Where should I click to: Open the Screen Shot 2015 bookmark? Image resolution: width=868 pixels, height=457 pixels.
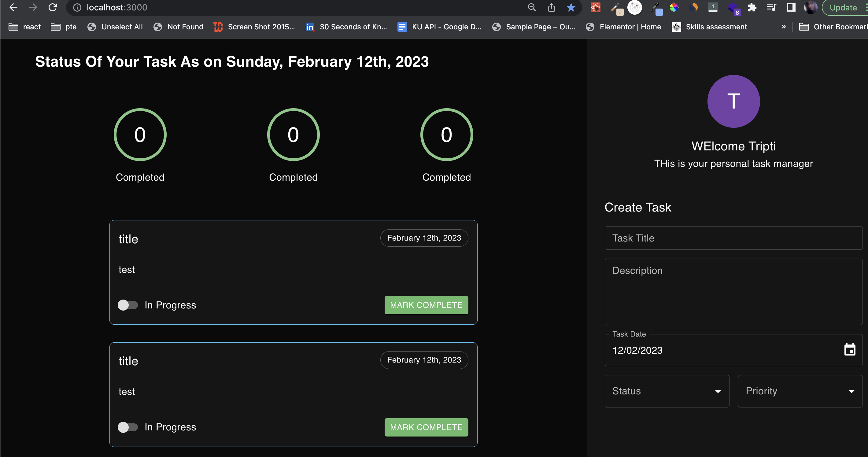click(254, 27)
